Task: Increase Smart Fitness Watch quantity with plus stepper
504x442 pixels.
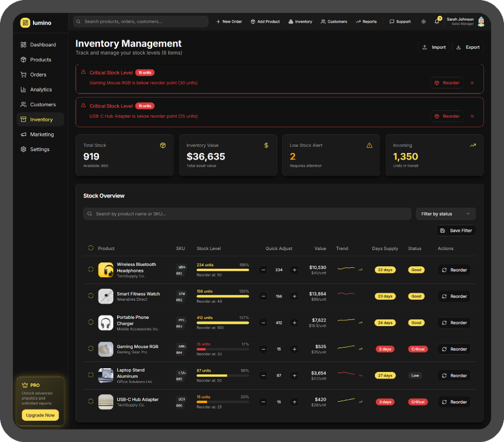Action: click(x=294, y=296)
